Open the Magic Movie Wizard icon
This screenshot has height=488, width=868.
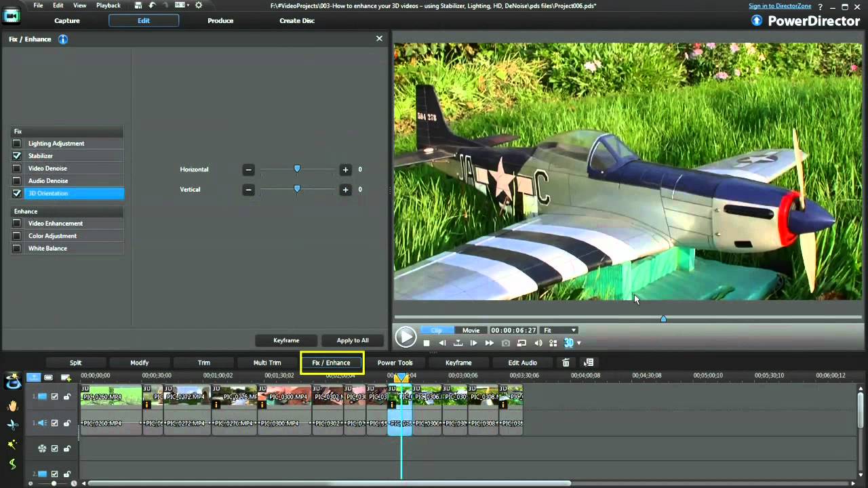12,382
